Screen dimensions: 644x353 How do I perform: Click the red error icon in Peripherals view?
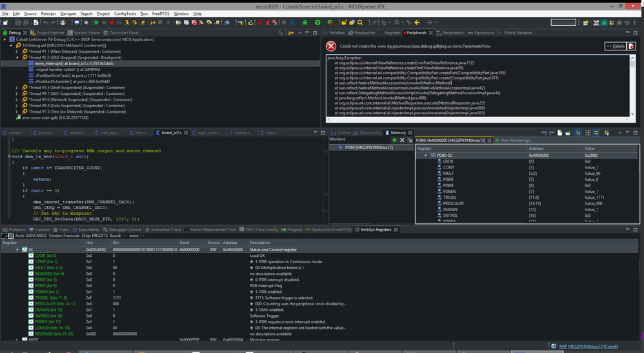[331, 46]
